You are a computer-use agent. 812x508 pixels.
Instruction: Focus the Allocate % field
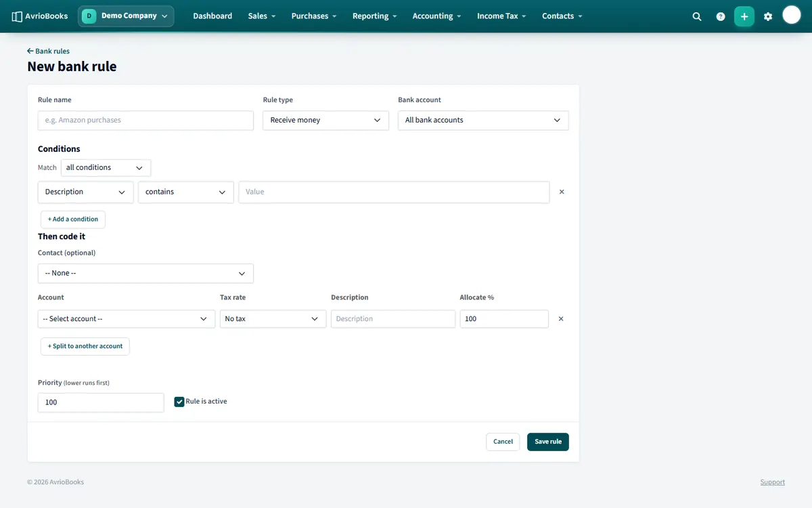[x=504, y=318]
